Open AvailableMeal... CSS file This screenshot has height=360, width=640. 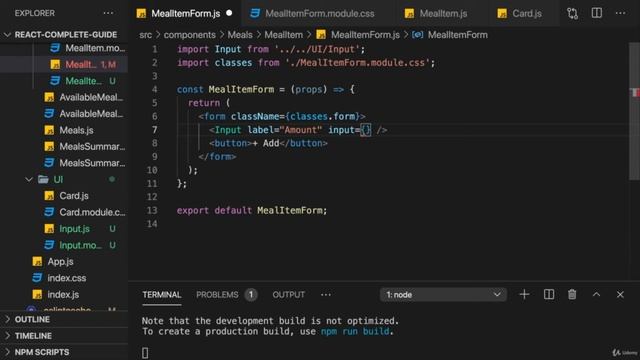click(x=64, y=113)
